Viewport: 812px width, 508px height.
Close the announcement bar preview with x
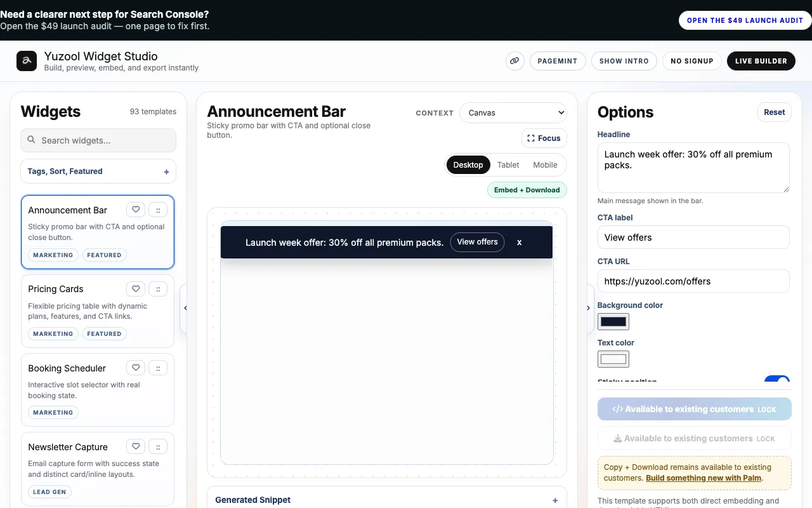[519, 242]
